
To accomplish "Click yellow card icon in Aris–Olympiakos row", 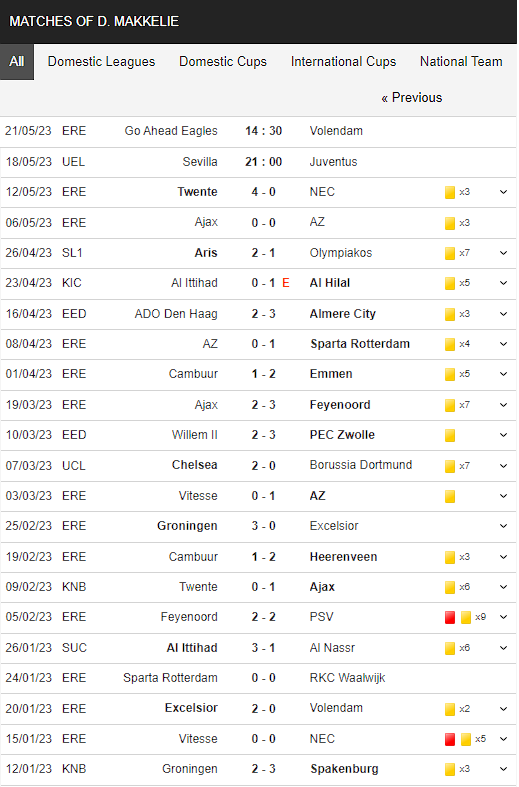I will (x=450, y=253).
